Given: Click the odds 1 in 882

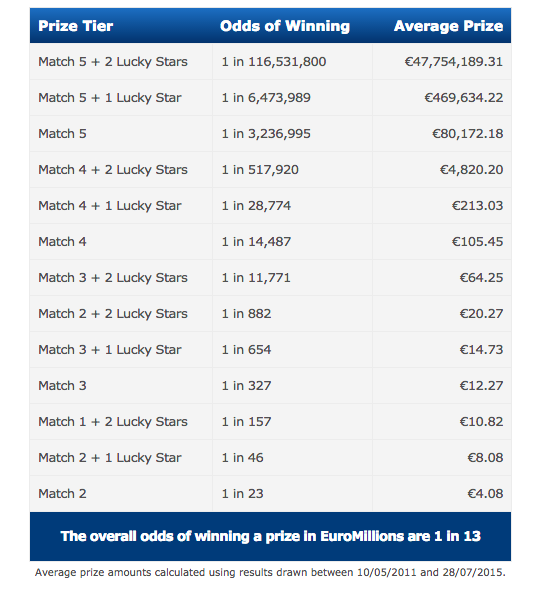Looking at the screenshot, I should coord(246,314).
